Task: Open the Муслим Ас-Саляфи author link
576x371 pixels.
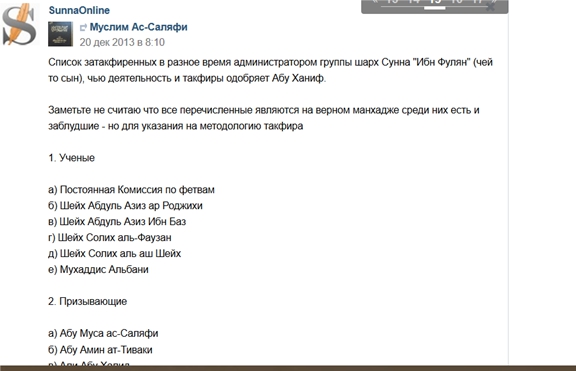Action: point(138,27)
